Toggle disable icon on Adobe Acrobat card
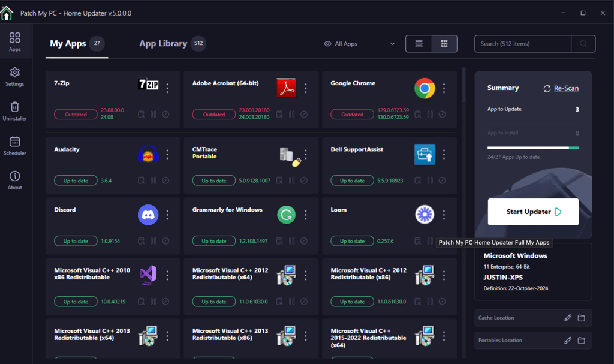Viewport: 614px width, 364px height. pos(304,114)
